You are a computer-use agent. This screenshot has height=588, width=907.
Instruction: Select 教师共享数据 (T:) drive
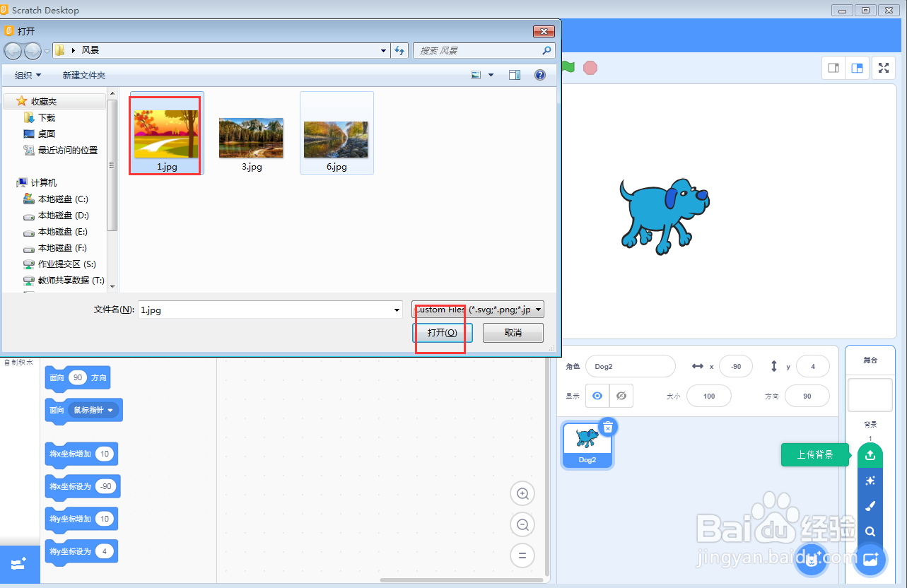tap(71, 280)
